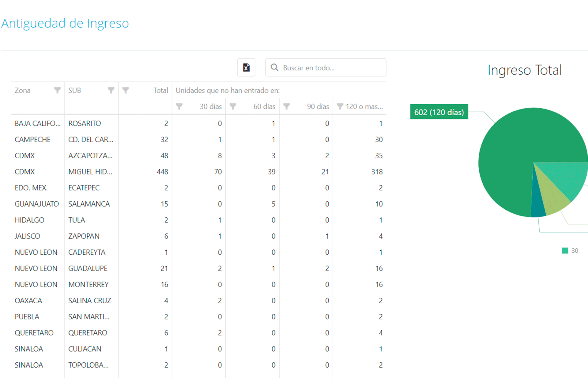Click the 39 value in 60 días column
The width and height of the screenshot is (588, 378).
[272, 172]
